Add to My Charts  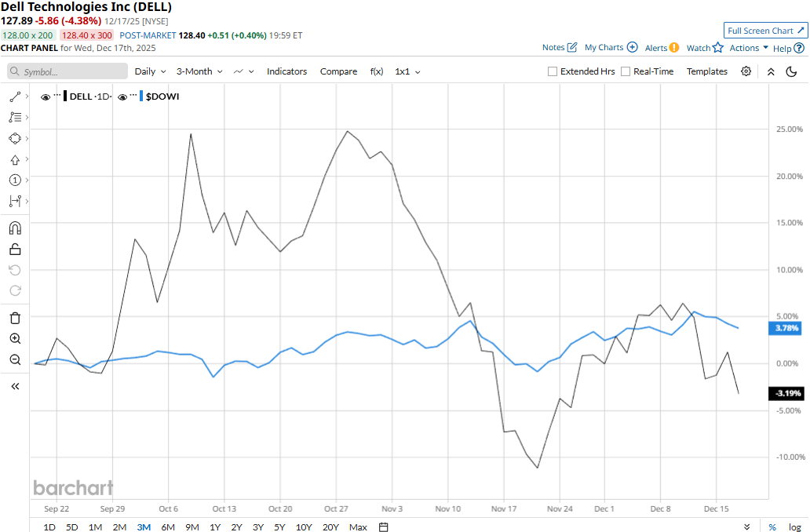[611, 48]
